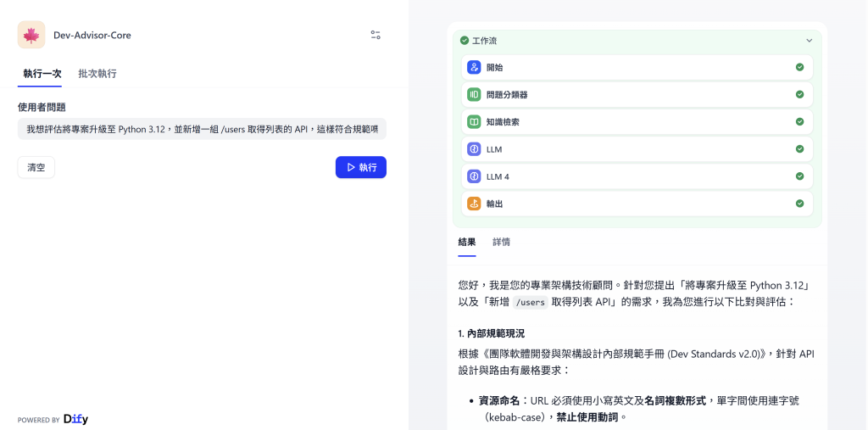Click the success check on LLM 4 row

(799, 176)
